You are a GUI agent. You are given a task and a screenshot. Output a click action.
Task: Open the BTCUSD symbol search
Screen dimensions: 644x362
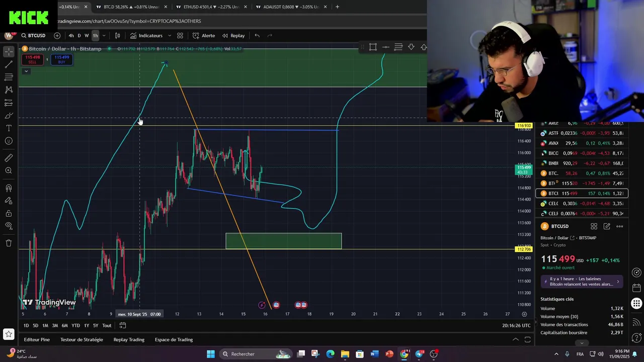click(34, 36)
